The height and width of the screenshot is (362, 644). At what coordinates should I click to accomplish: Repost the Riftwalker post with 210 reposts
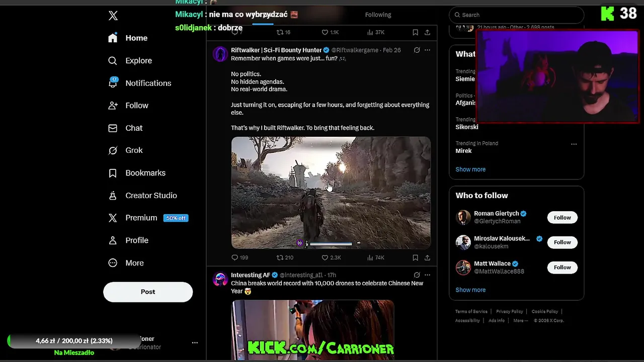pyautogui.click(x=285, y=258)
